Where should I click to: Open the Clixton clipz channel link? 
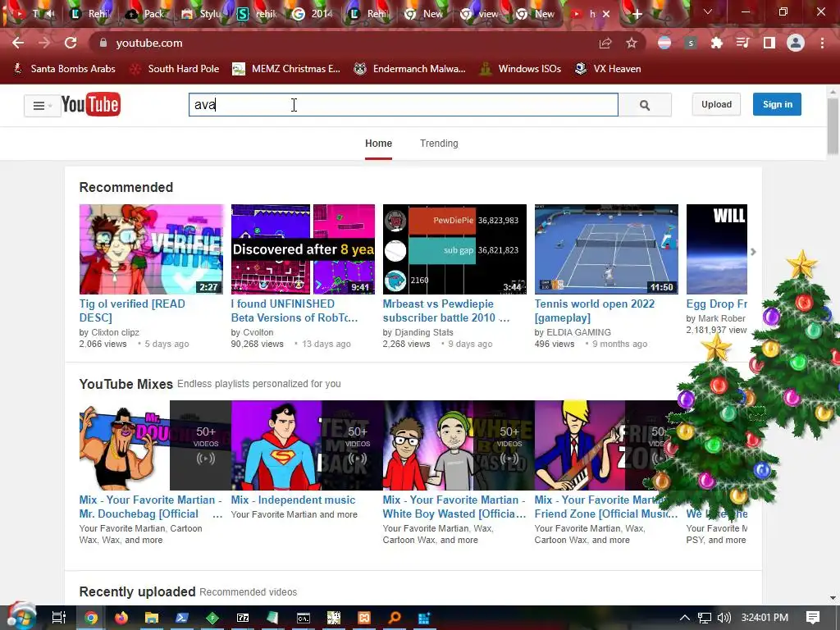click(115, 332)
